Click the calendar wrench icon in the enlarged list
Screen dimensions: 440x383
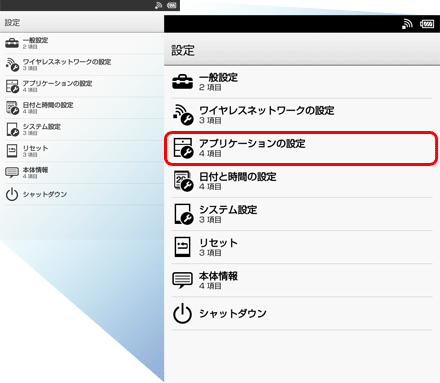[183, 181]
